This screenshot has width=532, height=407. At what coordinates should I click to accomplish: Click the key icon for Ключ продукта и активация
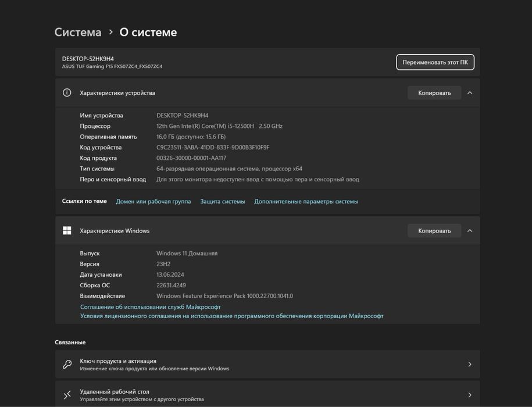(67, 364)
